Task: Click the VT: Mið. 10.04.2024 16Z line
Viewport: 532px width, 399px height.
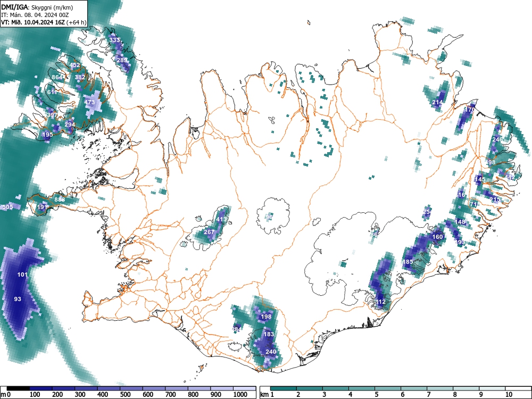Action: [44, 22]
